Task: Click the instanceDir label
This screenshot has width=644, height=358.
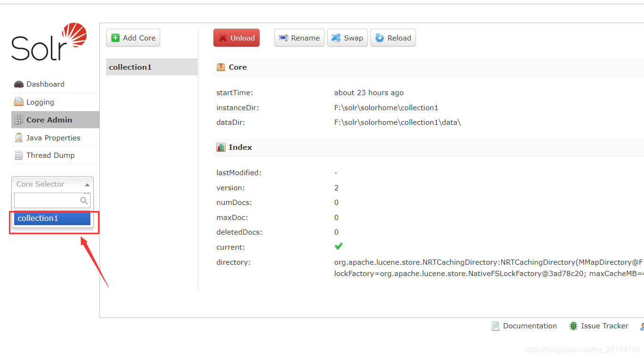Action: pos(237,108)
